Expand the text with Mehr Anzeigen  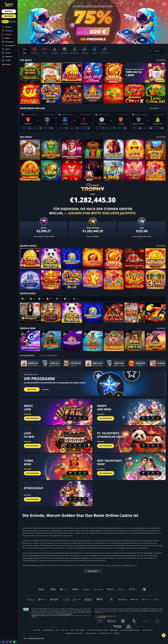tap(93, 571)
